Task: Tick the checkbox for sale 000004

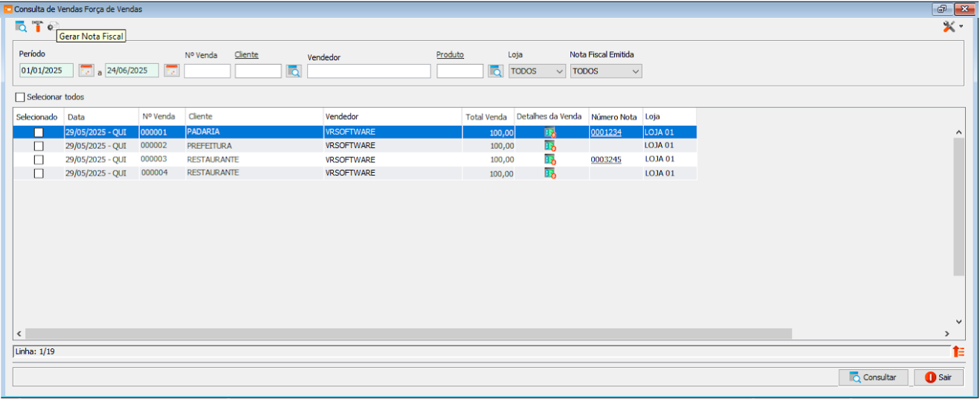Action: [x=39, y=173]
